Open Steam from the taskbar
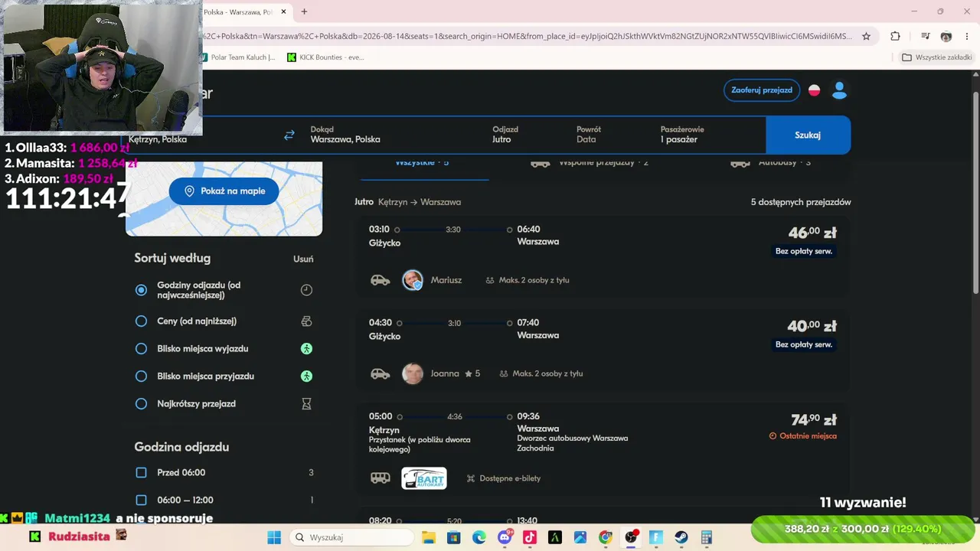Image resolution: width=980 pixels, height=551 pixels. click(681, 537)
